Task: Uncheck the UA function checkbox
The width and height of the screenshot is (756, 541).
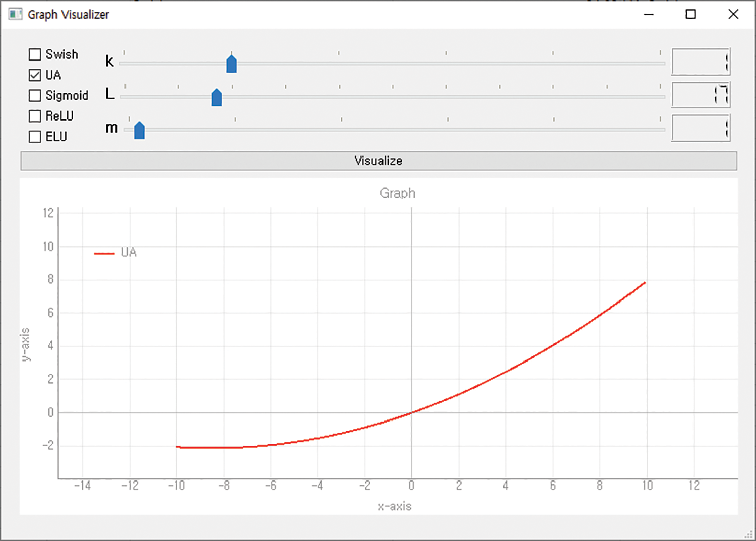Action: coord(35,75)
